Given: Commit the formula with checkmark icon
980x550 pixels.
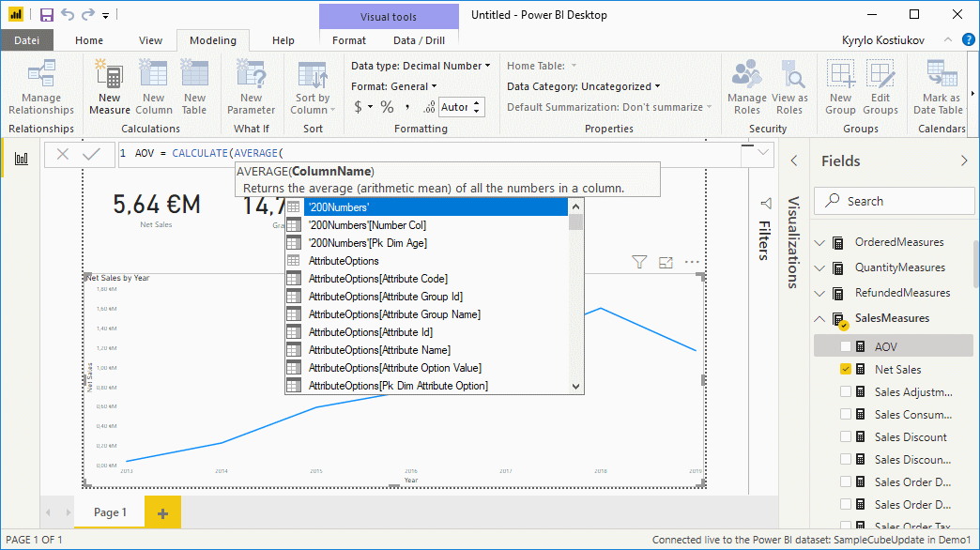Looking at the screenshot, I should 92,154.
